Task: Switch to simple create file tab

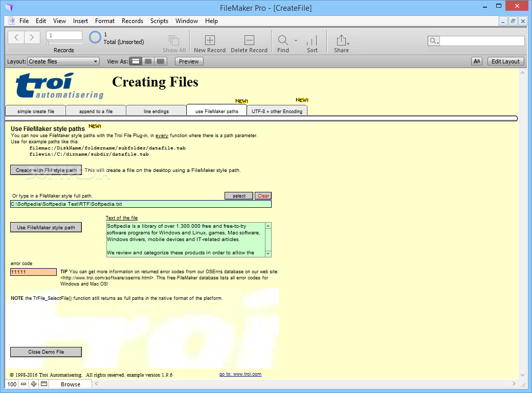Action: pyautogui.click(x=36, y=111)
